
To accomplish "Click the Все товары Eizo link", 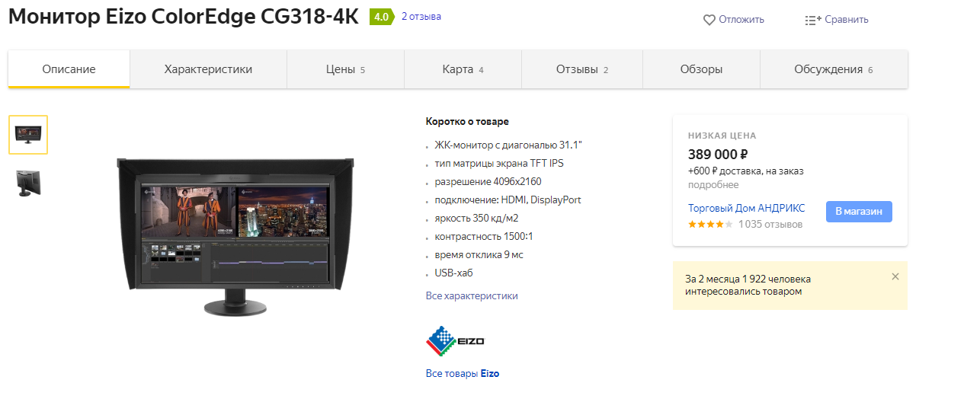I will tap(463, 373).
